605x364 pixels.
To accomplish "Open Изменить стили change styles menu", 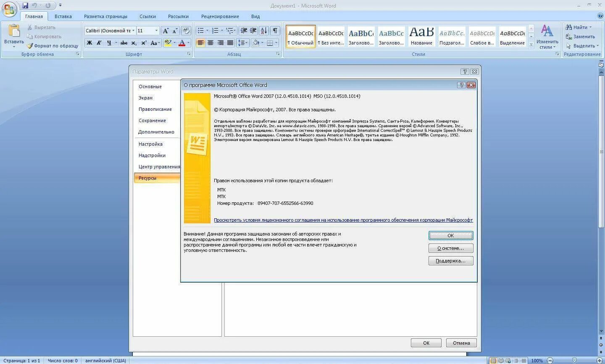I will (547, 37).
